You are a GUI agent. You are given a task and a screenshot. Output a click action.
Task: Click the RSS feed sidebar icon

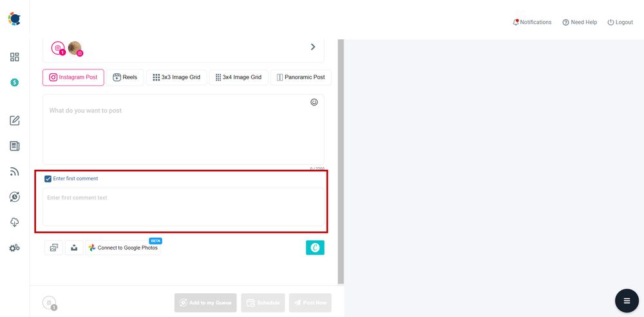tap(14, 172)
